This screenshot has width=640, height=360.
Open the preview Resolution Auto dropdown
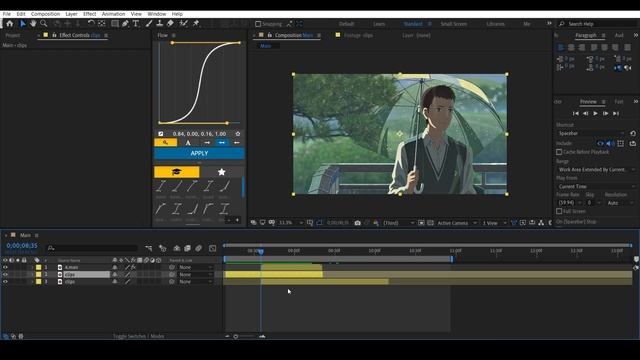(620, 203)
